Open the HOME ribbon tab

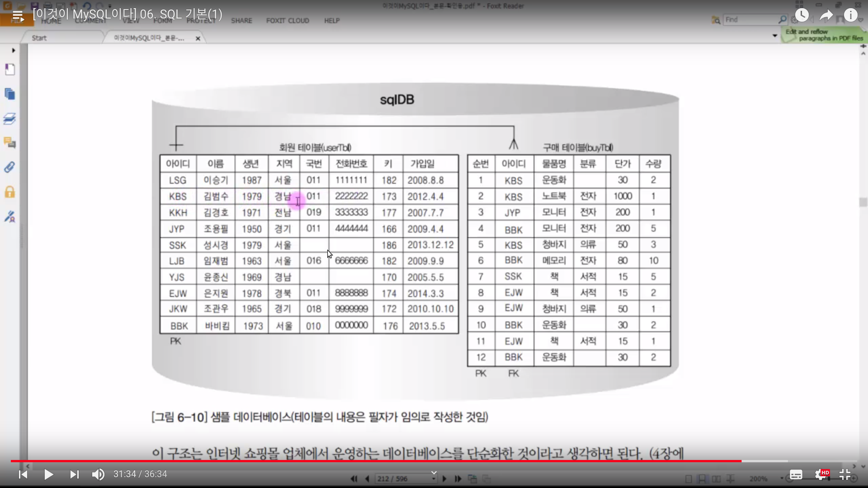pos(51,21)
